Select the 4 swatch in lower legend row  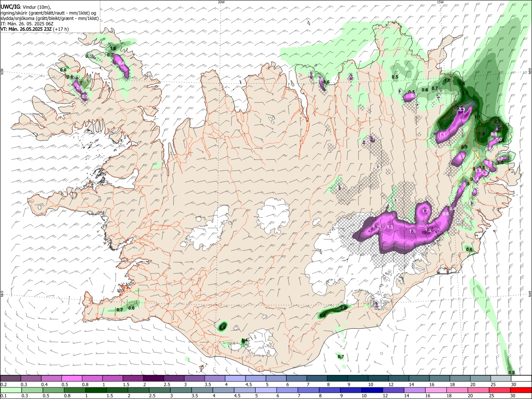pos(223,390)
